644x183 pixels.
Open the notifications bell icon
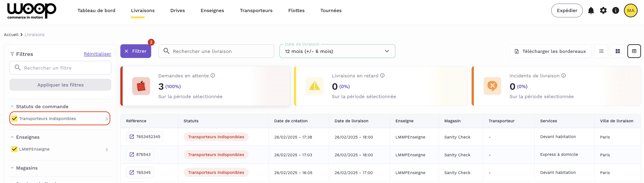[x=591, y=10]
